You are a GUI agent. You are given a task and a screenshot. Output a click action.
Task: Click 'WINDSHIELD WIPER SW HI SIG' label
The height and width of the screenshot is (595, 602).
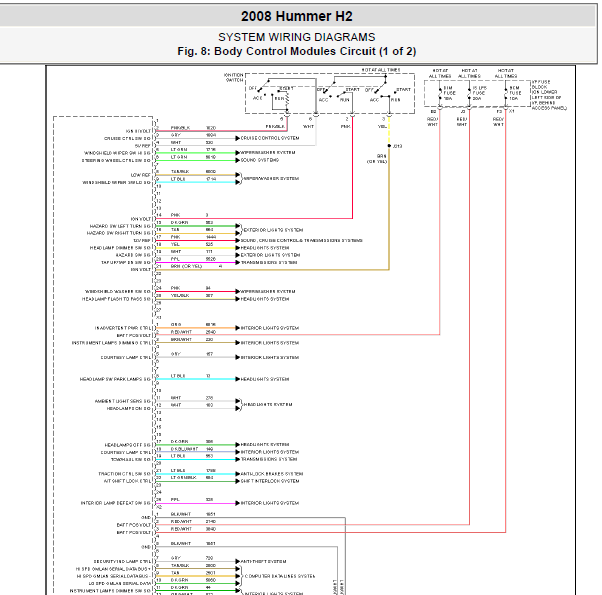[117, 153]
